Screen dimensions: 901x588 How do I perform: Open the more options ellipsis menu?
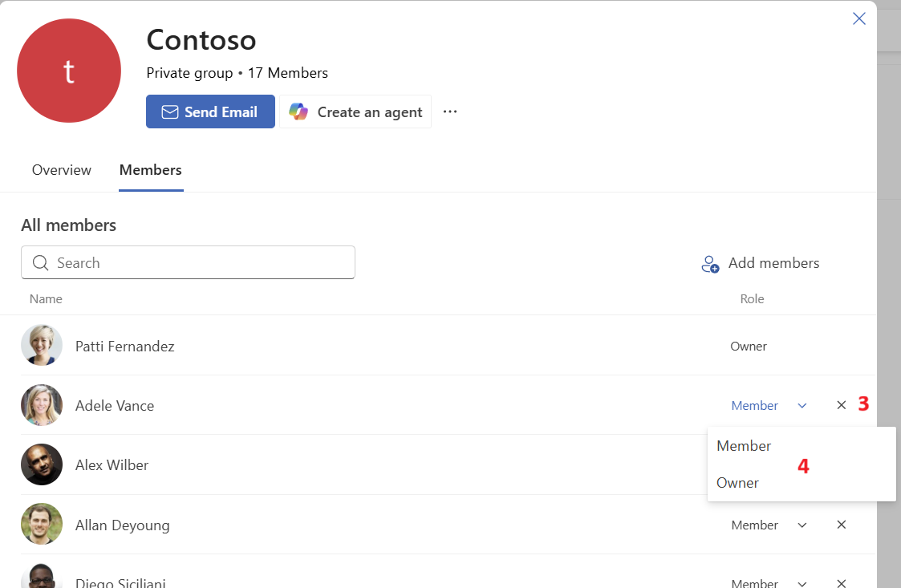(x=450, y=112)
